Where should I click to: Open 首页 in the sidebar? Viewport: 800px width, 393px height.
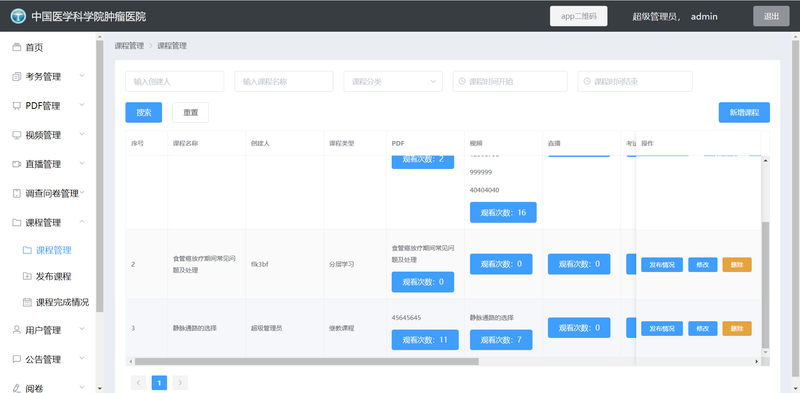tap(34, 47)
